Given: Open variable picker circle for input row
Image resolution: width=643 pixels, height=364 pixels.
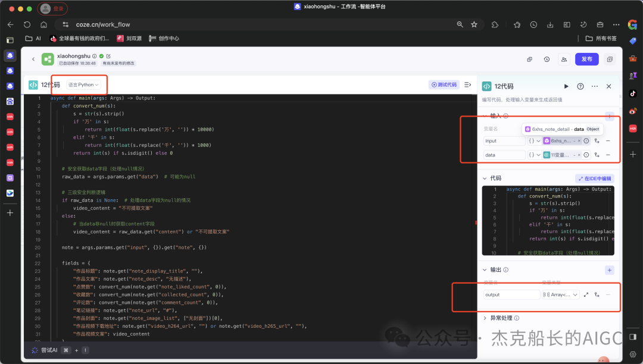Looking at the screenshot, I should coord(586,141).
